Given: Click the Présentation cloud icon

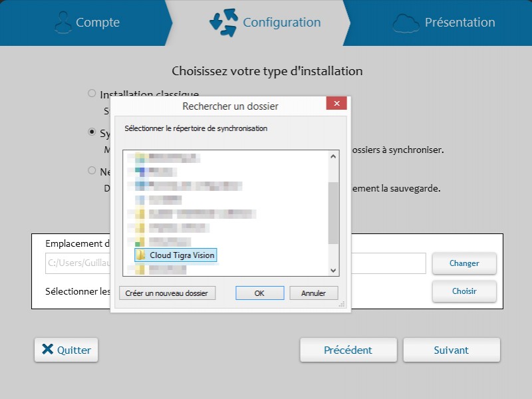Looking at the screenshot, I should tap(406, 23).
